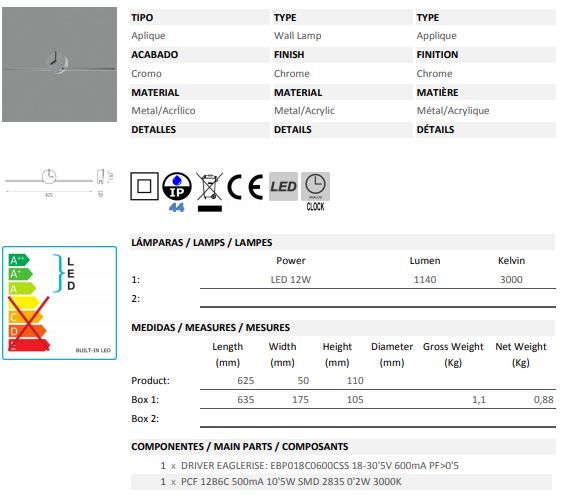Select the 'Aplique' type value
The image size is (576, 495).
click(x=148, y=36)
